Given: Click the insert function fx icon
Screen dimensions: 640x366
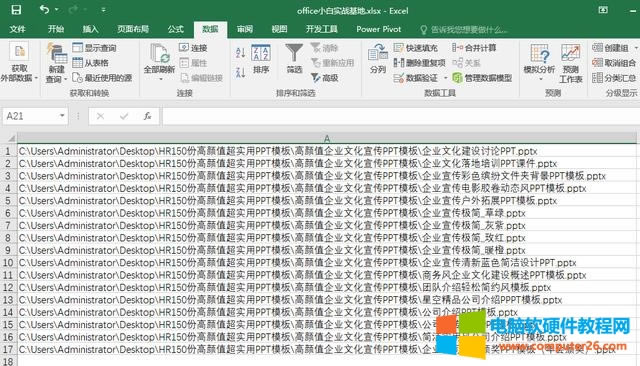Looking at the screenshot, I should 147,116.
